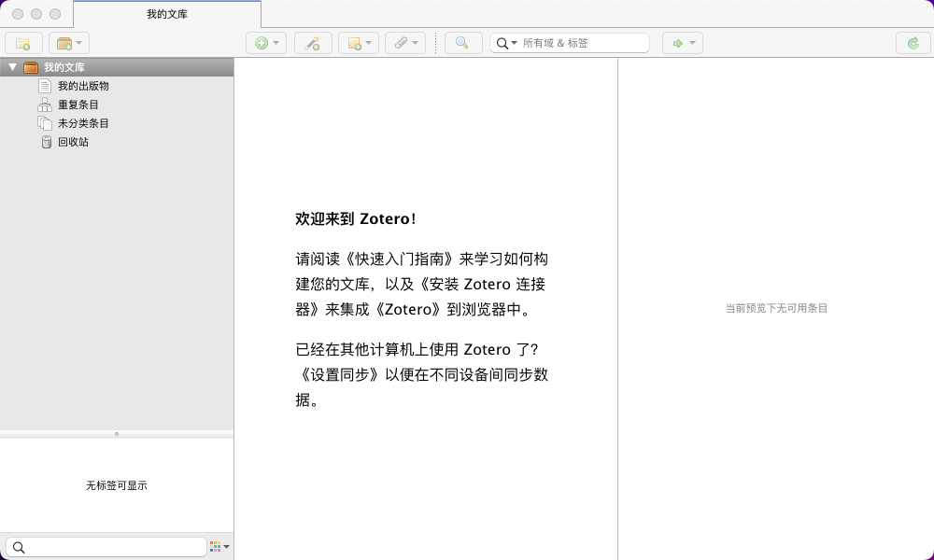Image resolution: width=934 pixels, height=560 pixels.
Task: Click the red close window button
Action: coord(18,14)
